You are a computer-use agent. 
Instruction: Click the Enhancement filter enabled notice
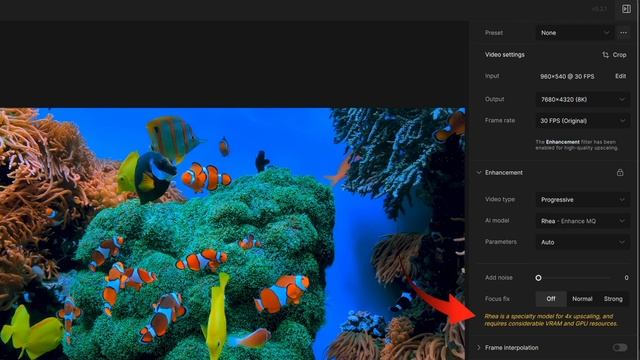pyautogui.click(x=576, y=145)
